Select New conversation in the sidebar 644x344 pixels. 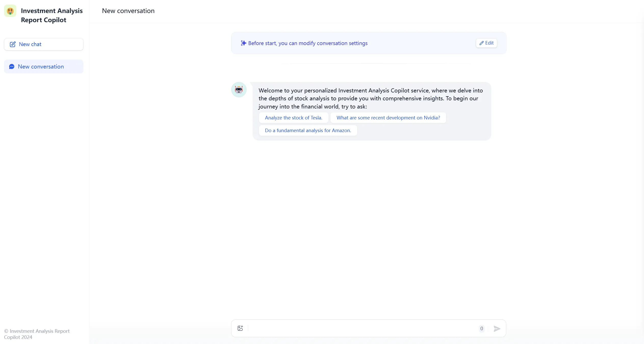click(x=44, y=67)
